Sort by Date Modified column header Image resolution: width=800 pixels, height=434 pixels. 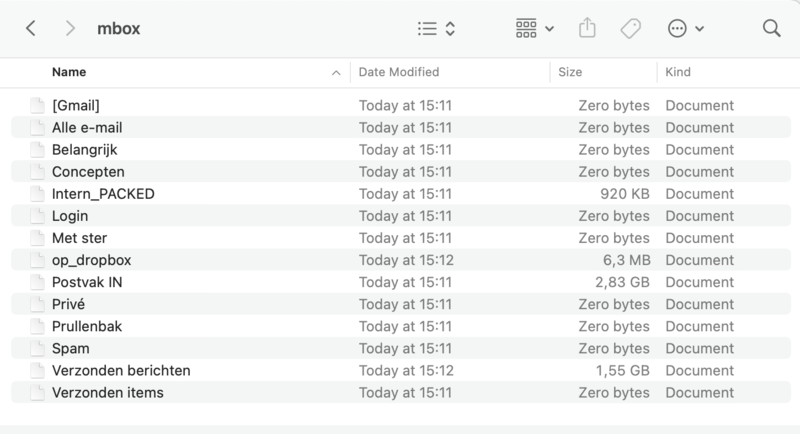point(398,72)
